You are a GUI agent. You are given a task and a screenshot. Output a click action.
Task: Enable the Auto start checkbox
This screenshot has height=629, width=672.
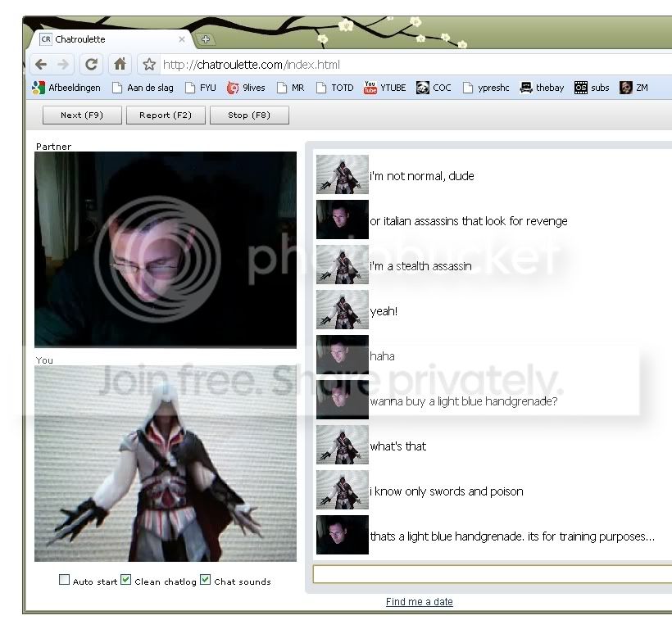click(x=64, y=580)
